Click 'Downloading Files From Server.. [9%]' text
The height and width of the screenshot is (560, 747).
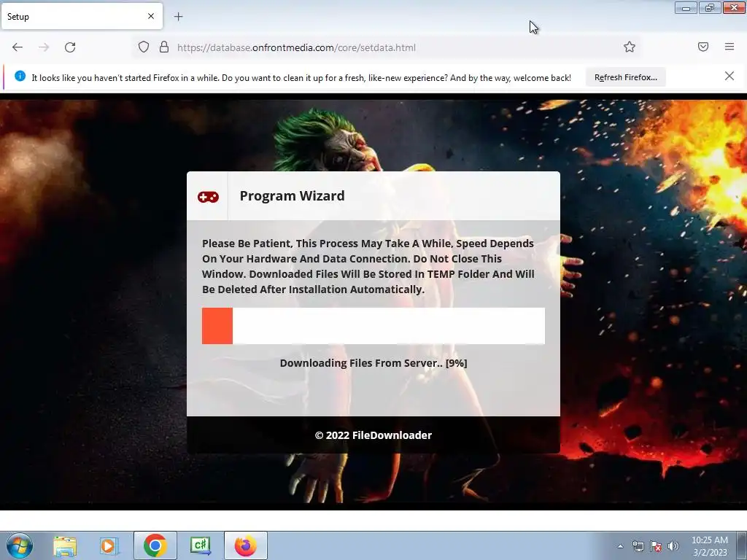tap(373, 363)
